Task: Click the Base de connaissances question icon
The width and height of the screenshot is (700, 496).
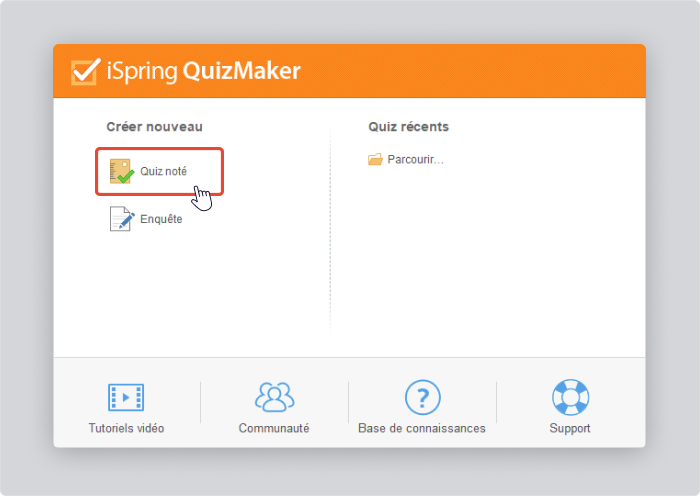Action: [422, 397]
